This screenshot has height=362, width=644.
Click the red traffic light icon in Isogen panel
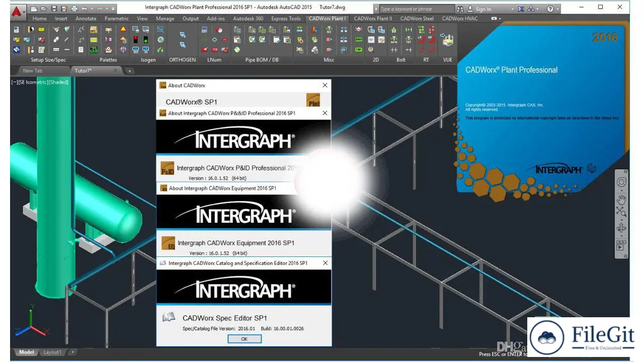pos(136,39)
